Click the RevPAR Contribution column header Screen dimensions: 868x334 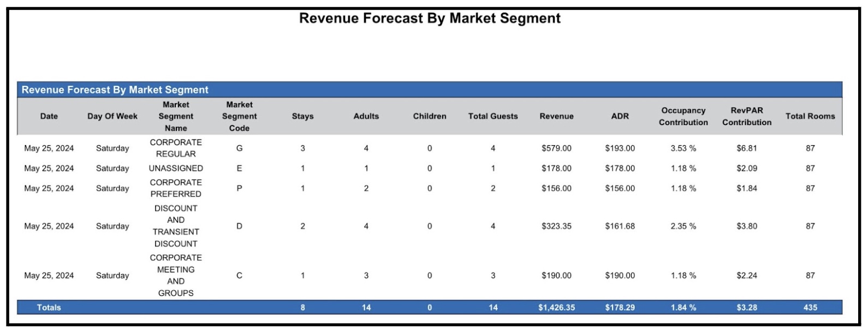coord(746,116)
